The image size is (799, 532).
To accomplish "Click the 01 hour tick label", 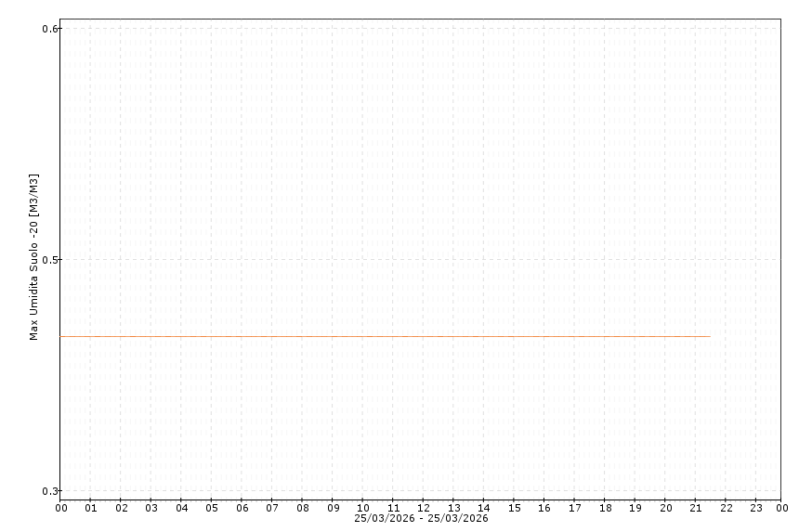I will pos(91,508).
